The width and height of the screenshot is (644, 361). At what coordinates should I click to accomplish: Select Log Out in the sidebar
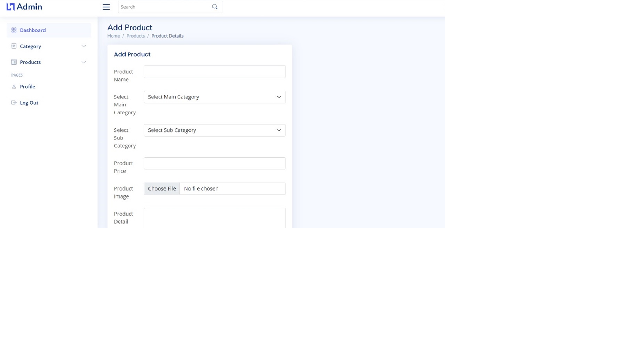(x=49, y=103)
